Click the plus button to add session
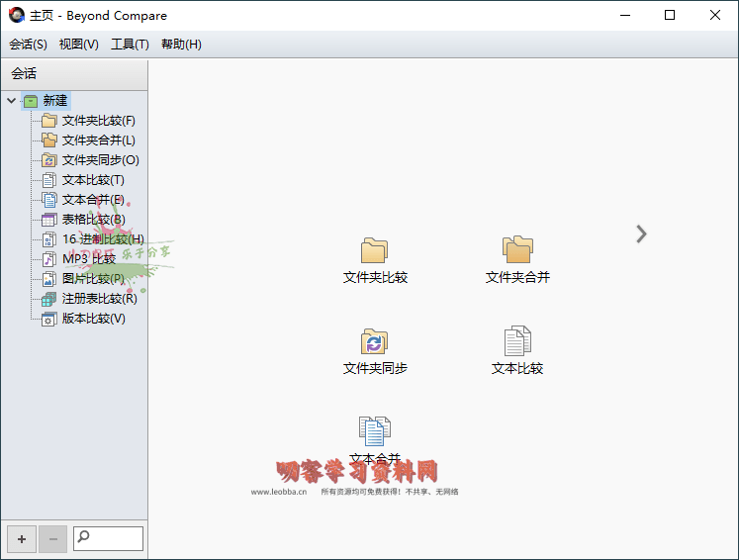The image size is (739, 560). tap(22, 539)
